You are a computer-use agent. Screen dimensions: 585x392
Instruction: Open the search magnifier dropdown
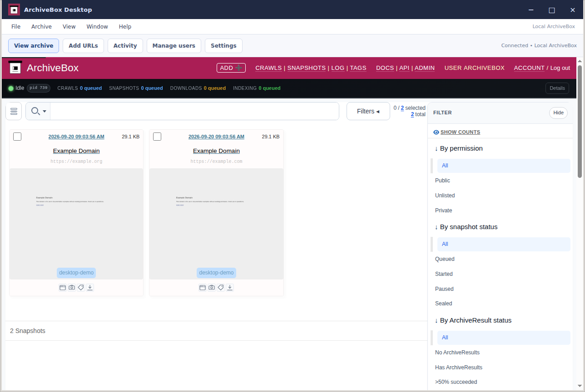coord(38,111)
